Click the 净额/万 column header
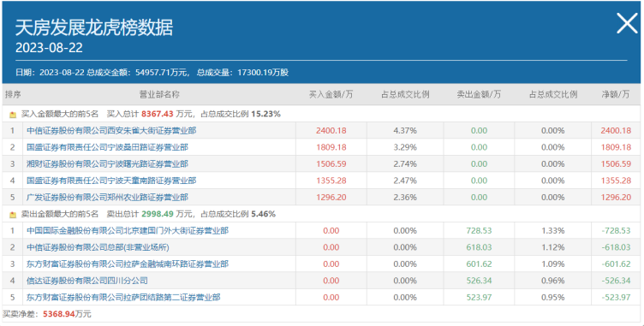Image resolution: width=644 pixels, height=326 pixels. [616, 94]
